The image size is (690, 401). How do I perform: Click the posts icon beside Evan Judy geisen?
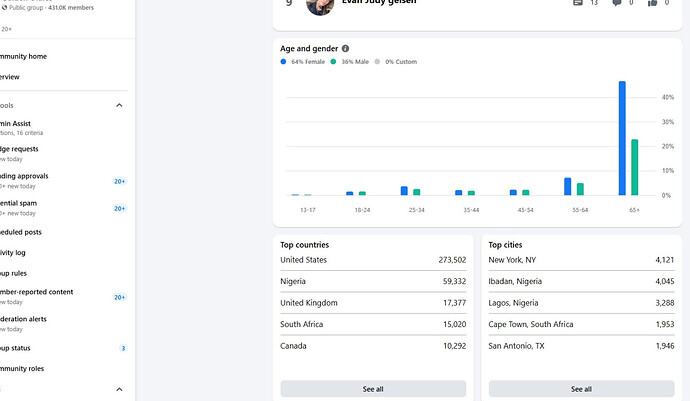[578, 3]
